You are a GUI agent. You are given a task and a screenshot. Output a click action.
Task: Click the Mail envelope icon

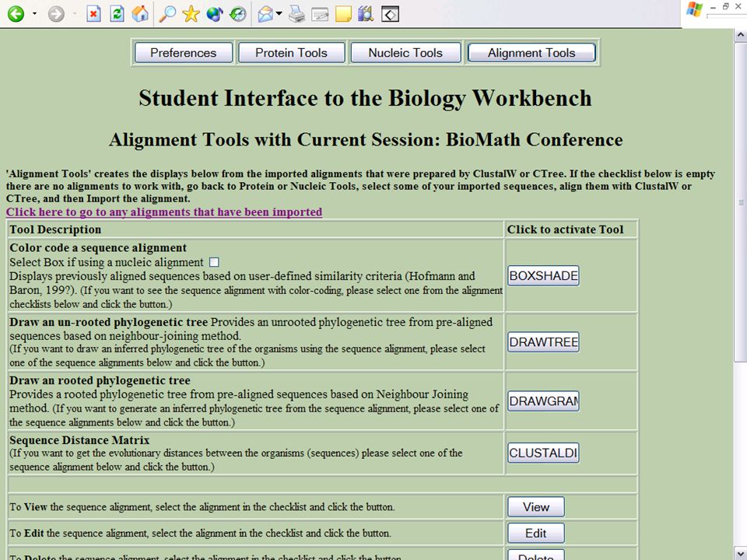(265, 14)
